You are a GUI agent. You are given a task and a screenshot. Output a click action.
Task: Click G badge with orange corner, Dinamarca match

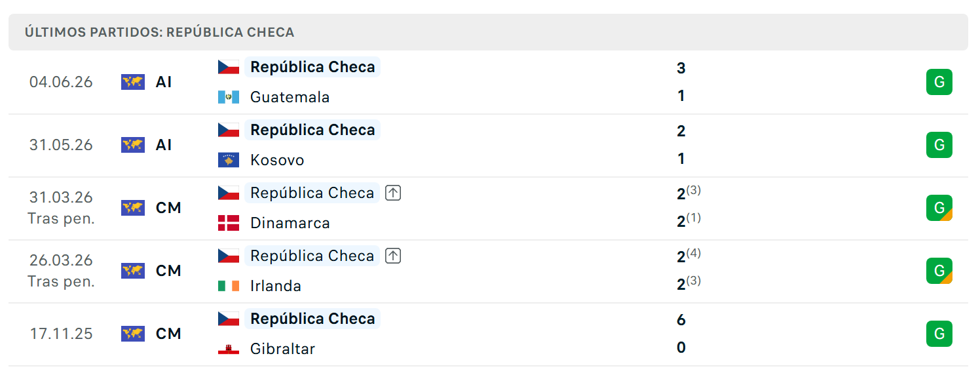tap(939, 208)
